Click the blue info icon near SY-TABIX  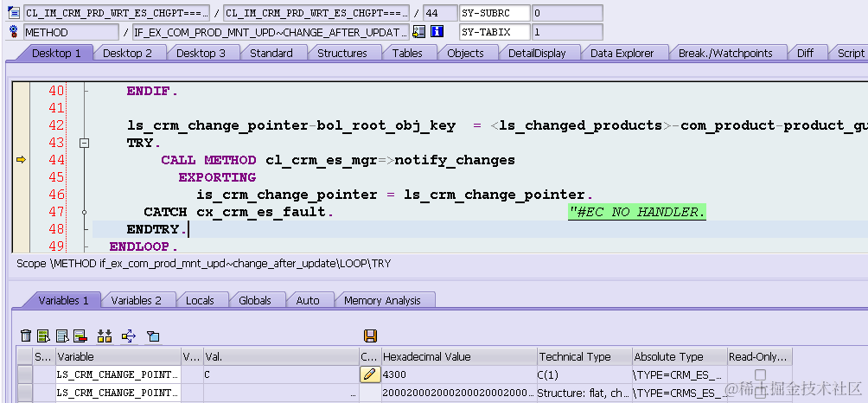pyautogui.click(x=437, y=31)
